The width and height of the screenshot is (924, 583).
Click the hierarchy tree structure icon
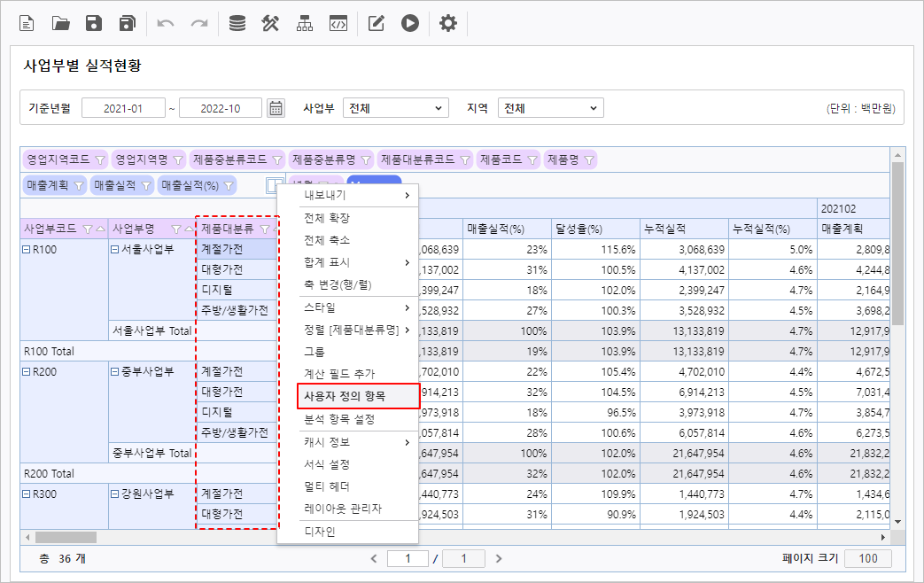(305, 24)
